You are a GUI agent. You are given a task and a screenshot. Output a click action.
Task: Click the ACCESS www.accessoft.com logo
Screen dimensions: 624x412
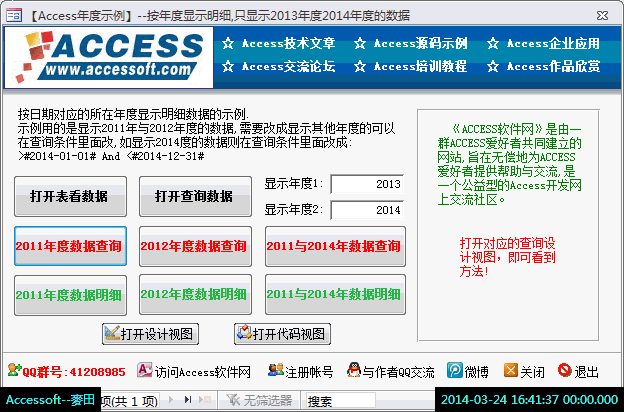tap(109, 57)
